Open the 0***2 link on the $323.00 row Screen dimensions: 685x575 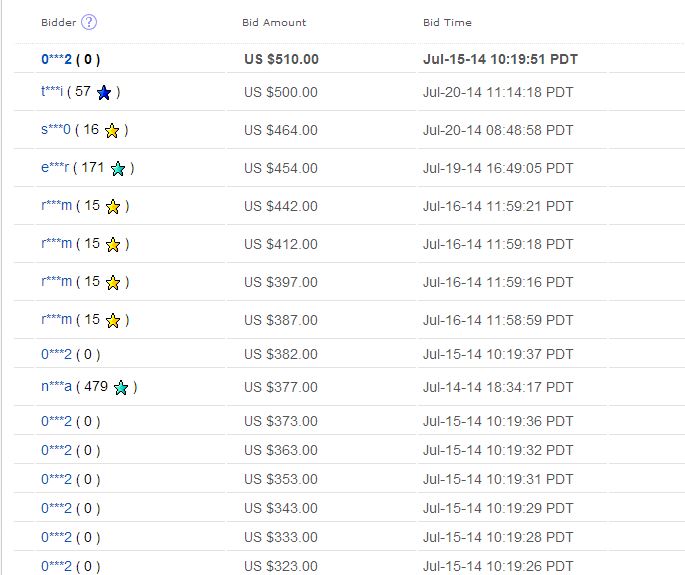pyautogui.click(x=57, y=566)
